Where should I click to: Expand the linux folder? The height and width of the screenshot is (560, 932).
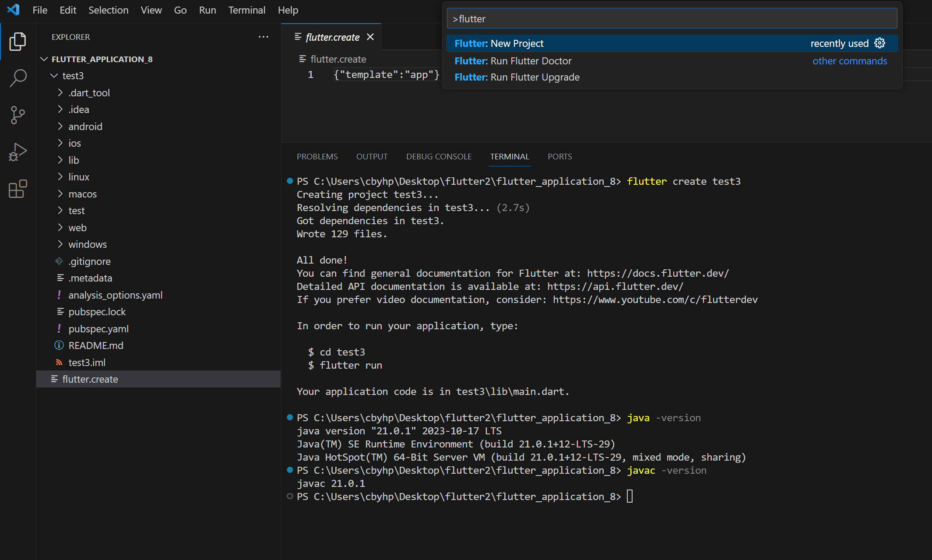[x=60, y=176]
